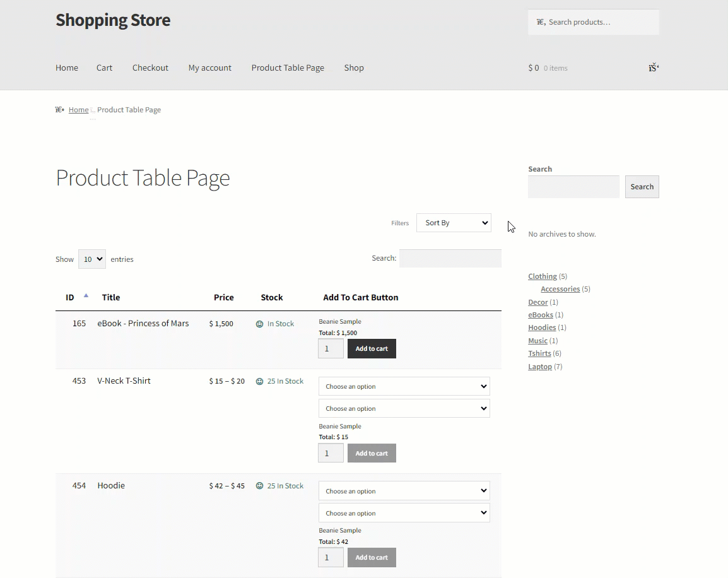Click the ID column sort arrow
The height and width of the screenshot is (578, 728).
86,296
